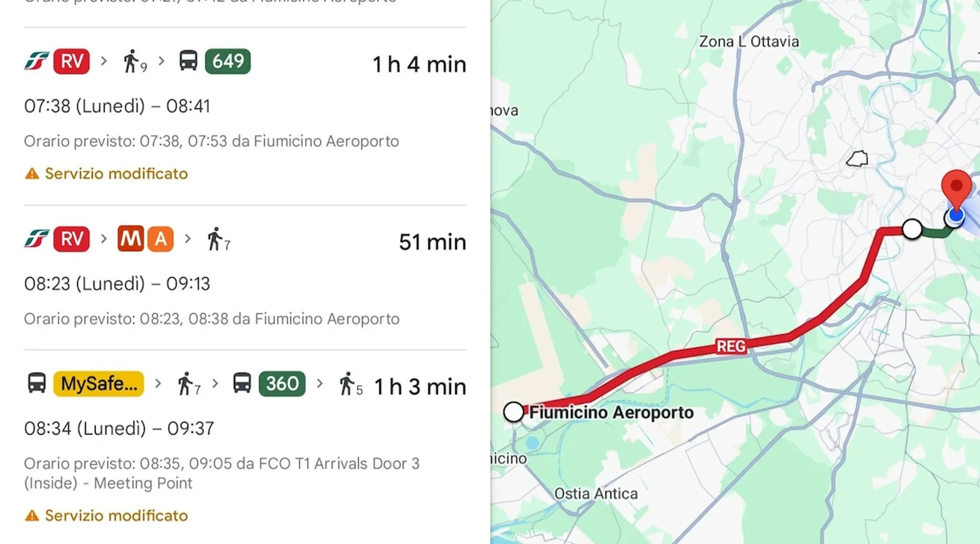Viewport: 980px width, 544px height.
Task: Click the red destination pin on map
Action: pyautogui.click(x=956, y=187)
